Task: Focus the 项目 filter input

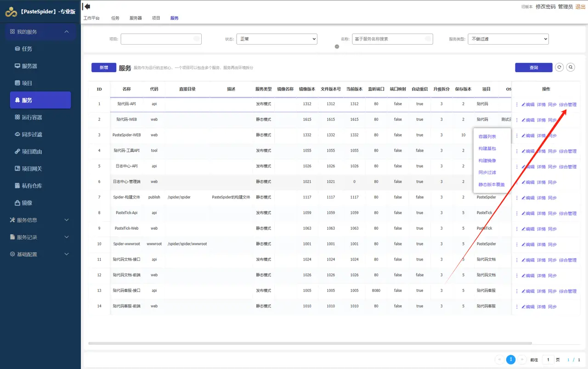Action: tap(161, 39)
